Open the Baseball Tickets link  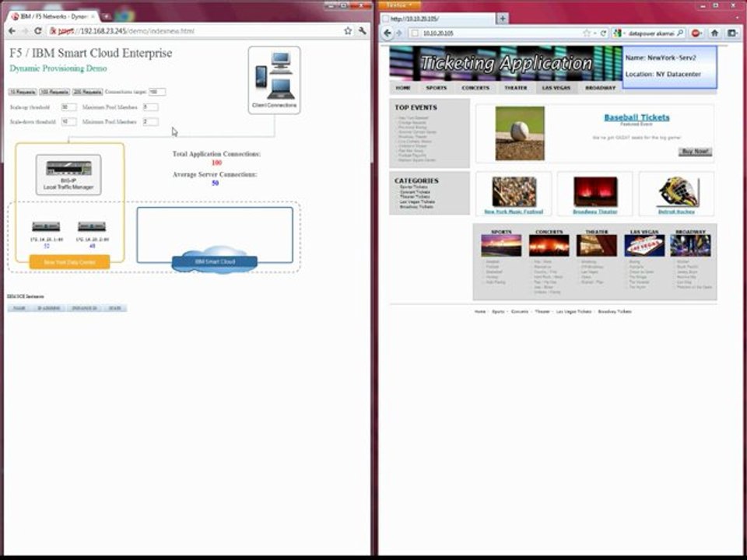637,117
